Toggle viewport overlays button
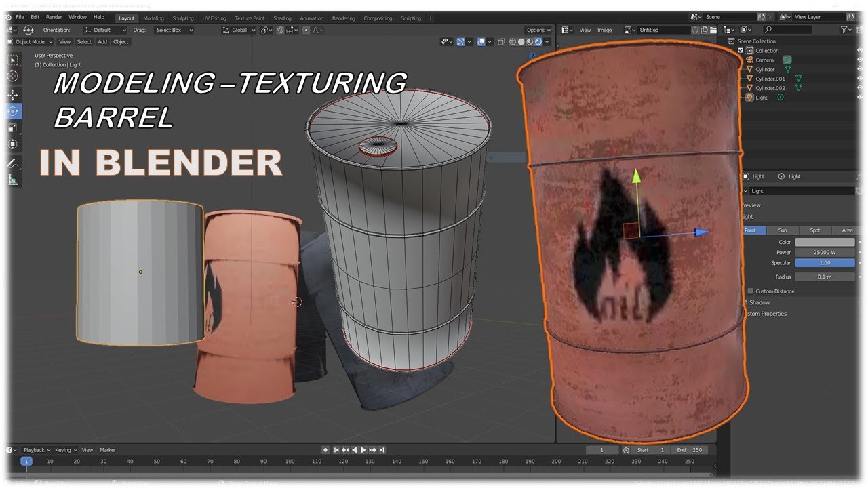The image size is (868, 488). 481,42
